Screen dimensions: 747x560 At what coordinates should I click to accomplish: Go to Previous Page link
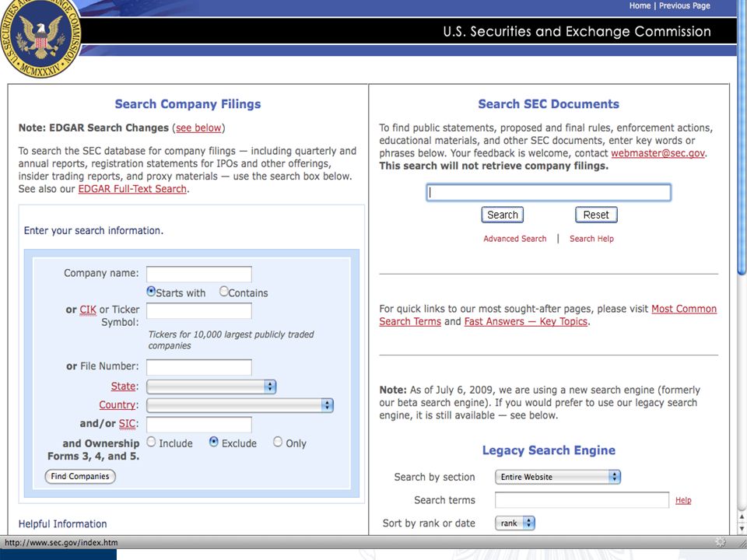click(x=685, y=5)
